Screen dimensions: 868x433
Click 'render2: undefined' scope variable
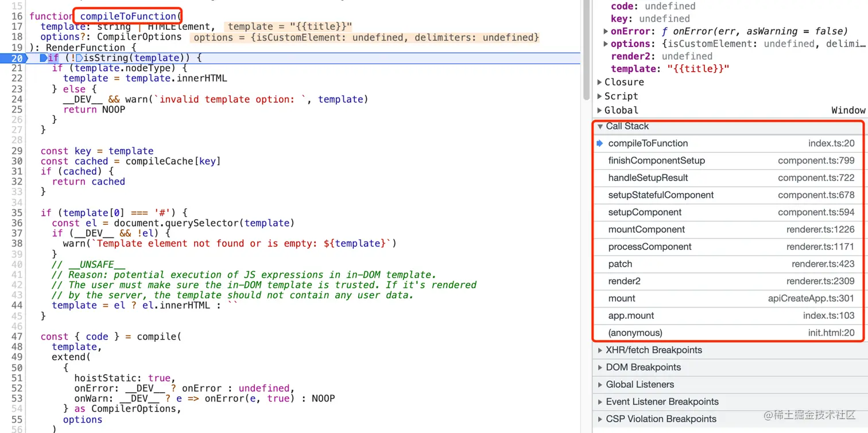(x=661, y=56)
